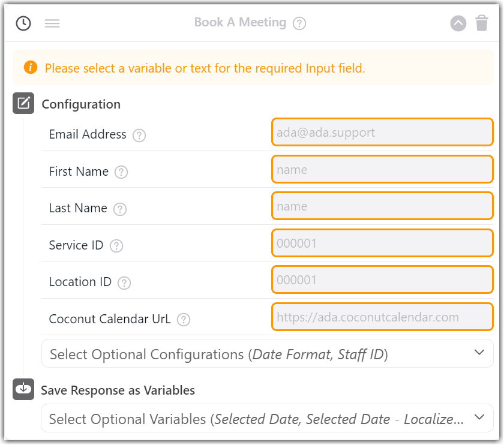
Task: Click help icon beside Book A Meeting
Action: pos(299,23)
